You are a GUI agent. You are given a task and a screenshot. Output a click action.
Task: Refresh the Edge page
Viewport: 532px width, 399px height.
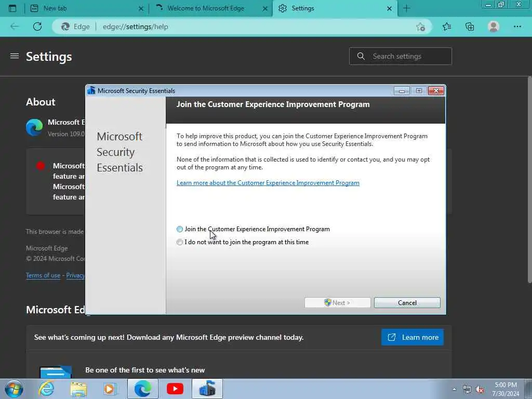click(x=37, y=26)
